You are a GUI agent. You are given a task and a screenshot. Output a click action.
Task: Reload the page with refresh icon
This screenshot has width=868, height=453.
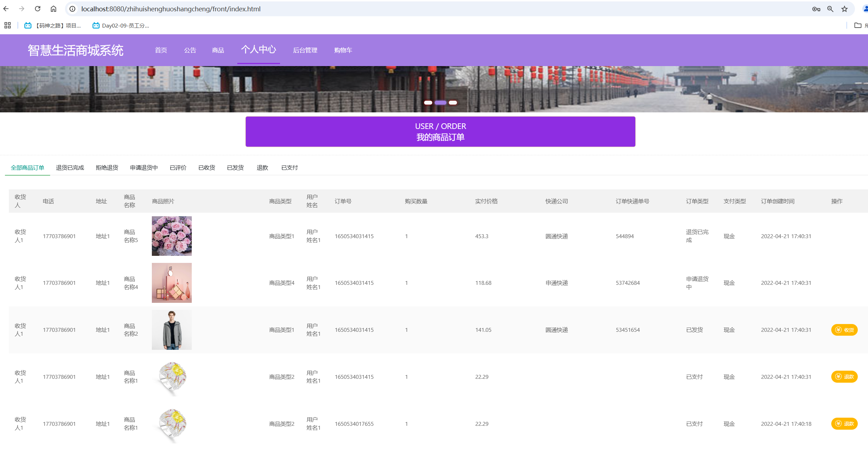(37, 9)
